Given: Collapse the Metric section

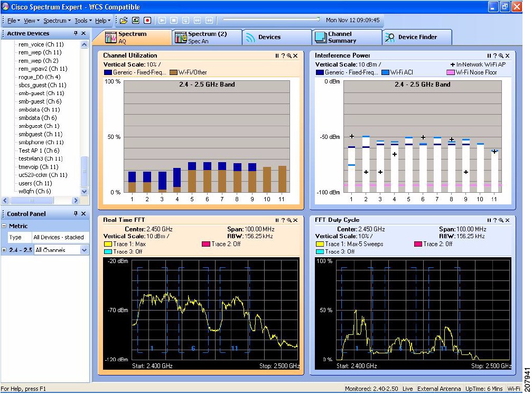Looking at the screenshot, I should pyautogui.click(x=4, y=226).
